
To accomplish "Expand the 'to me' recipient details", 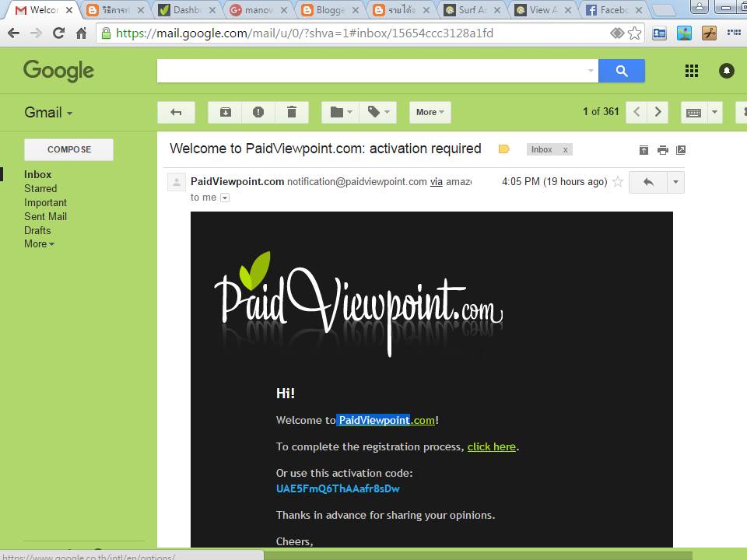I will point(224,198).
